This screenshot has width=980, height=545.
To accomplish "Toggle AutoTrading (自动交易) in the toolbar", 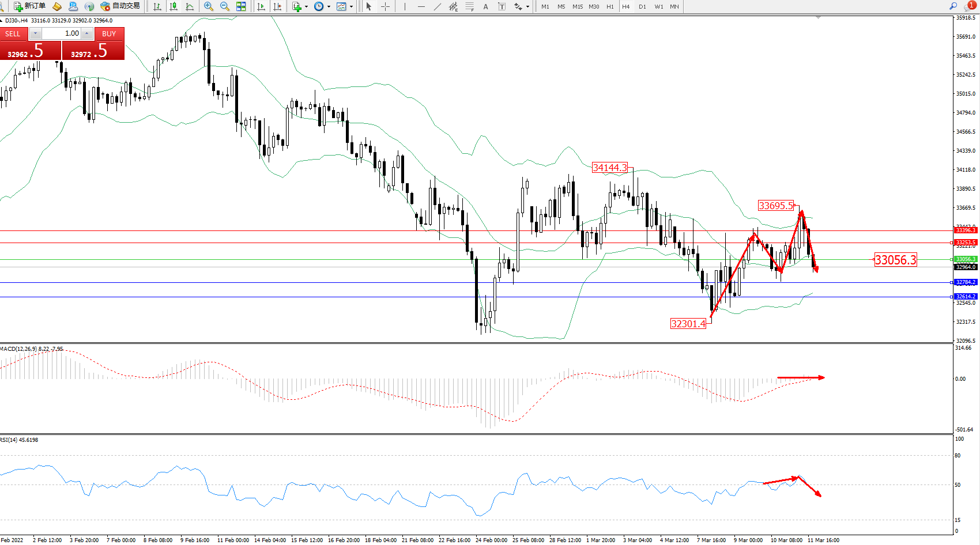I will (120, 6).
